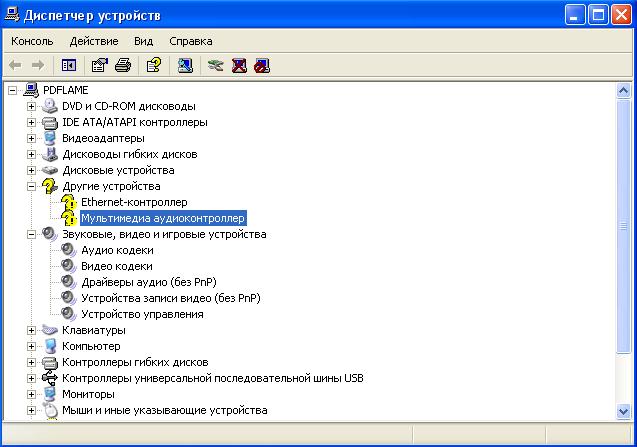This screenshot has height=447, width=637.
Task: Click the Uninstall device toolbar icon
Action: [x=239, y=65]
